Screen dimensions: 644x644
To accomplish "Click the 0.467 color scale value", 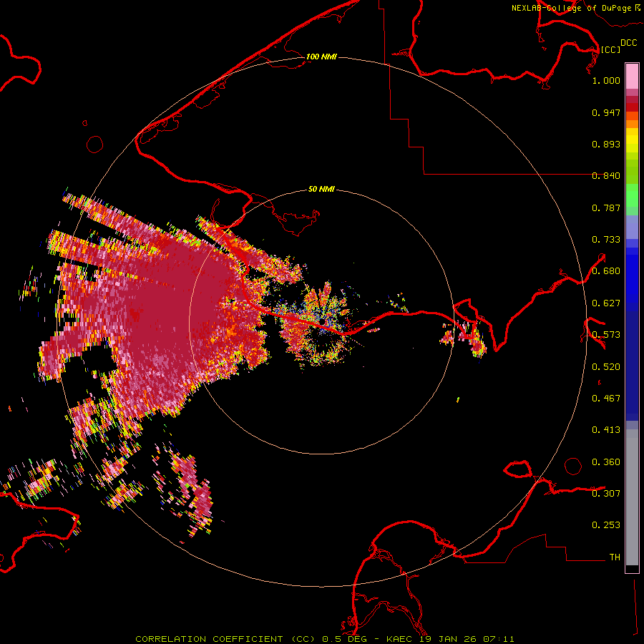I will [x=606, y=399].
